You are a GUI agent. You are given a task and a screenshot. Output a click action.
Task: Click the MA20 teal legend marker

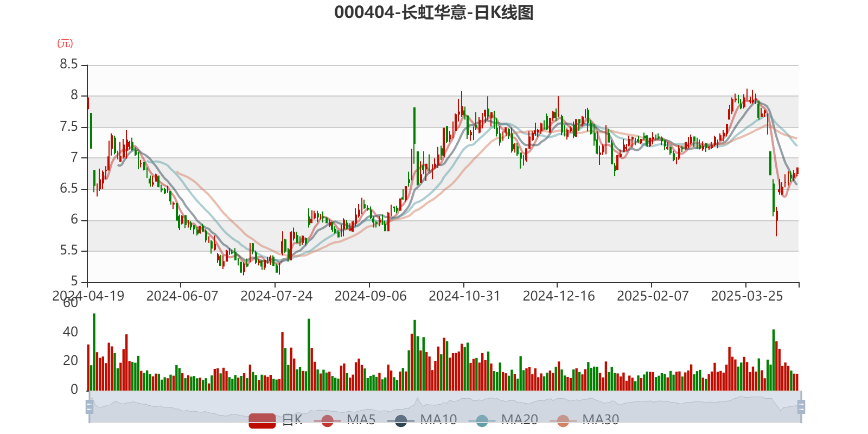point(482,420)
